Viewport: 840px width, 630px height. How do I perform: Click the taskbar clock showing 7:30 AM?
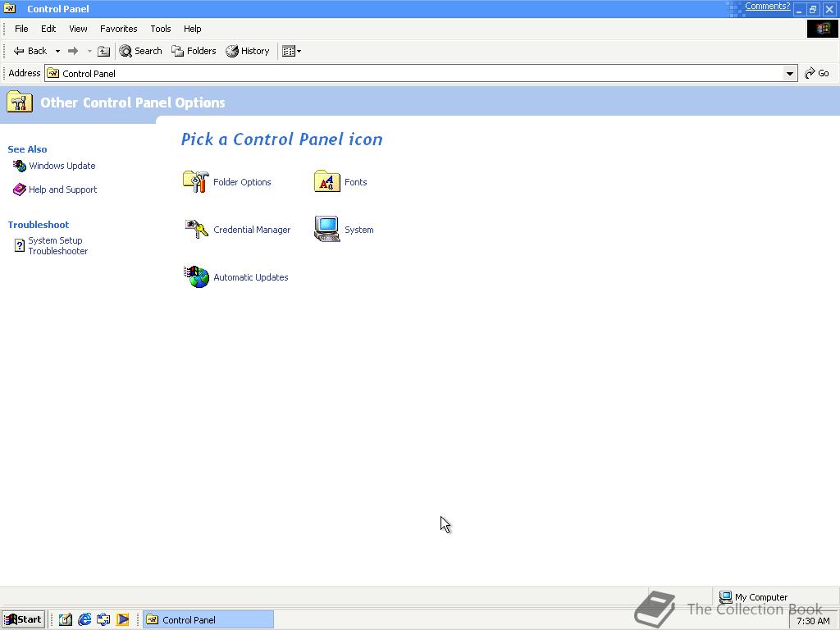[813, 621]
